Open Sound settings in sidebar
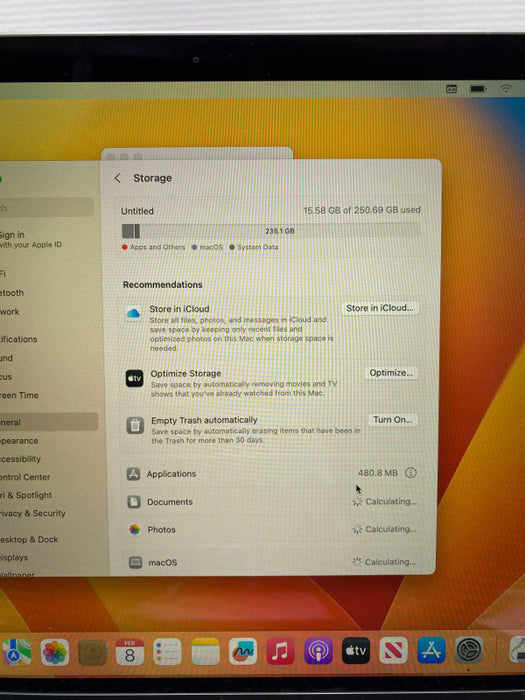Viewport: 525px width, 700px height. [6, 358]
